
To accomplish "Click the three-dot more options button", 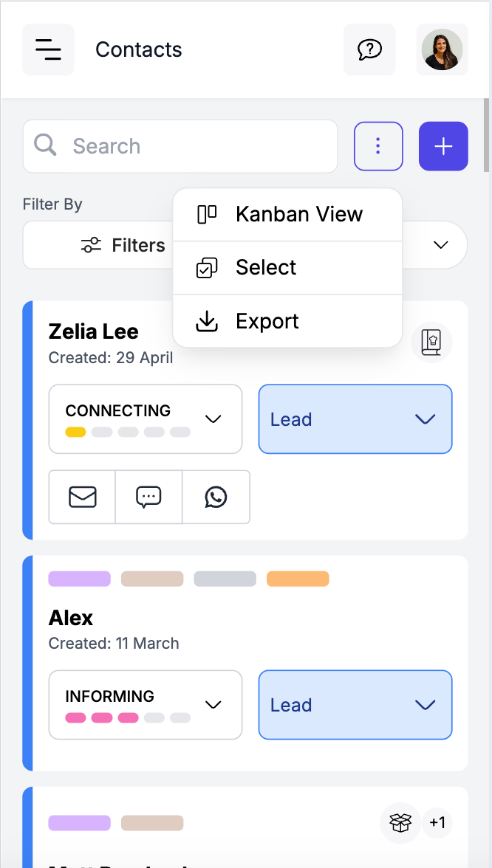I will point(378,146).
